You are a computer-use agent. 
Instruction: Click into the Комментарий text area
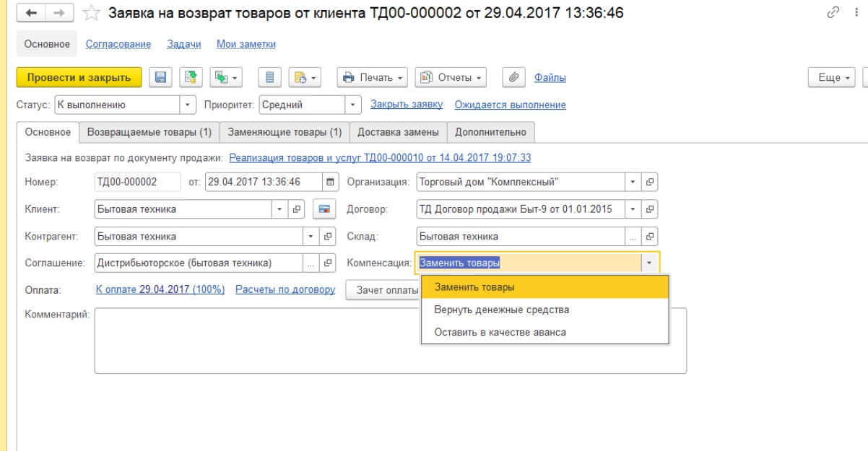coord(390,341)
